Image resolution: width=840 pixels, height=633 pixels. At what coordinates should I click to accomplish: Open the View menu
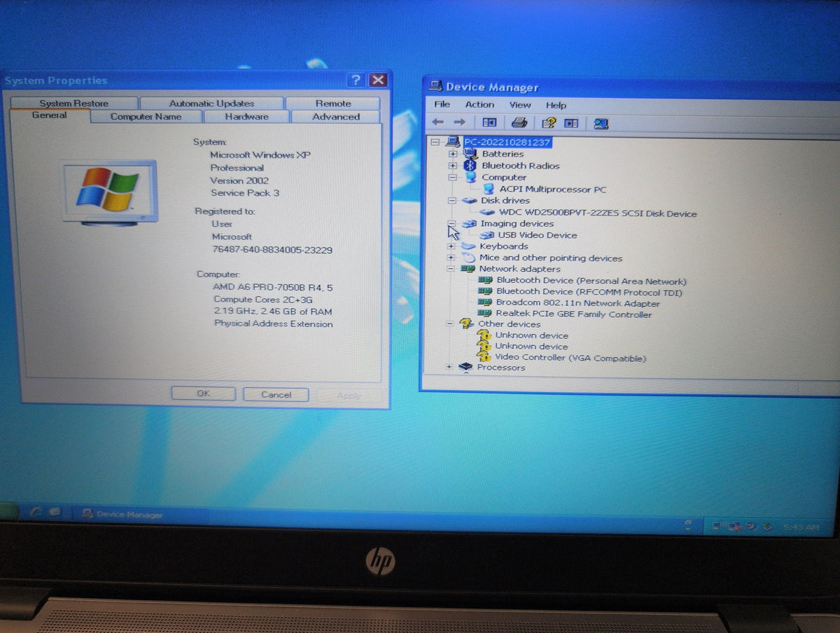point(520,105)
